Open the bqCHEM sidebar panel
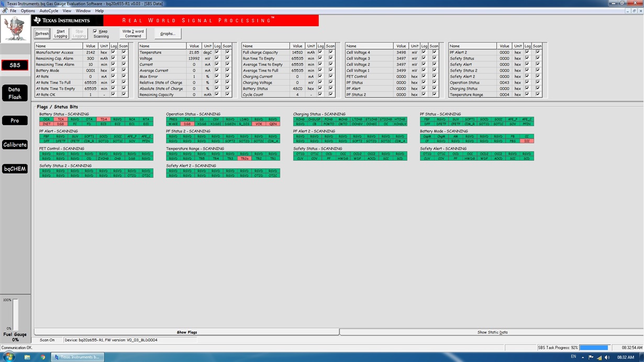Viewport: 644px width, 362px height. pos(15,169)
